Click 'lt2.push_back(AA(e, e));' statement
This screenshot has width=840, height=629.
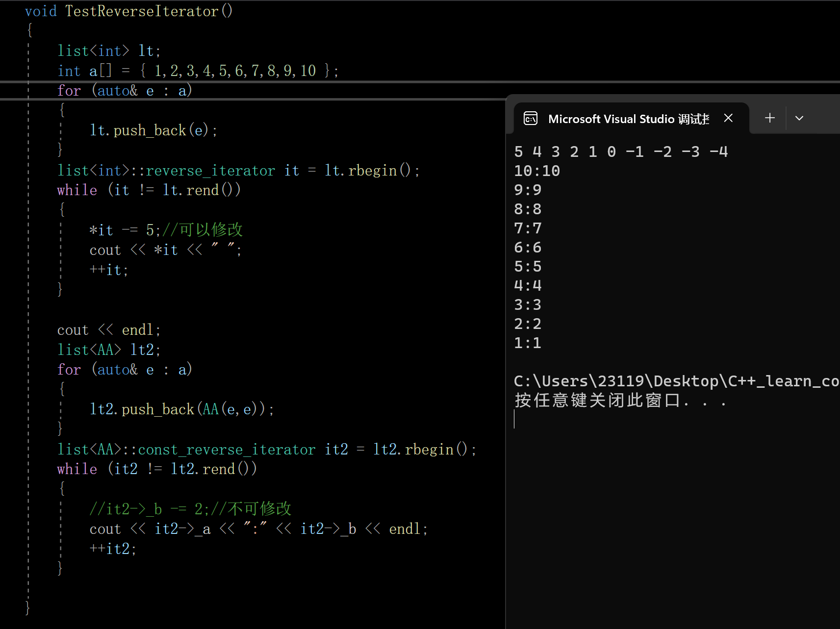[182, 409]
